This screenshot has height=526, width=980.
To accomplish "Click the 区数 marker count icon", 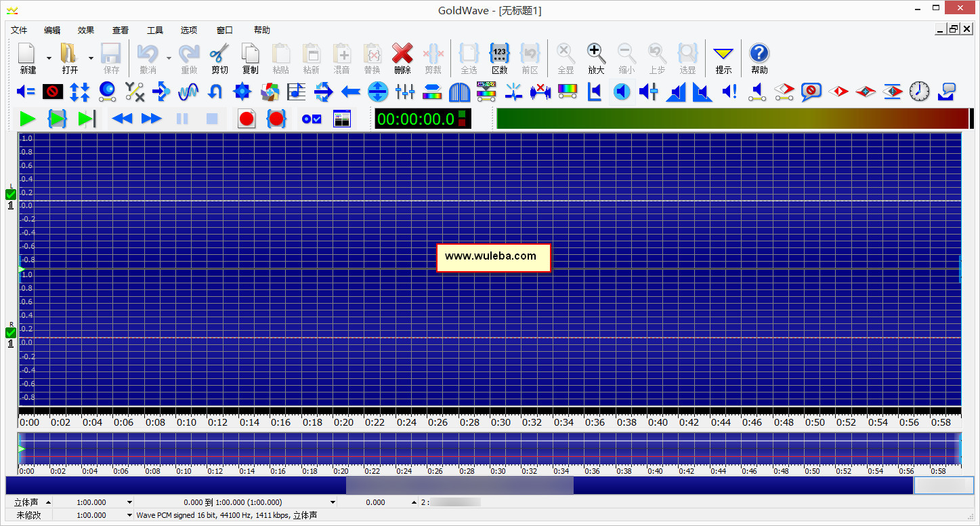I will (x=499, y=58).
